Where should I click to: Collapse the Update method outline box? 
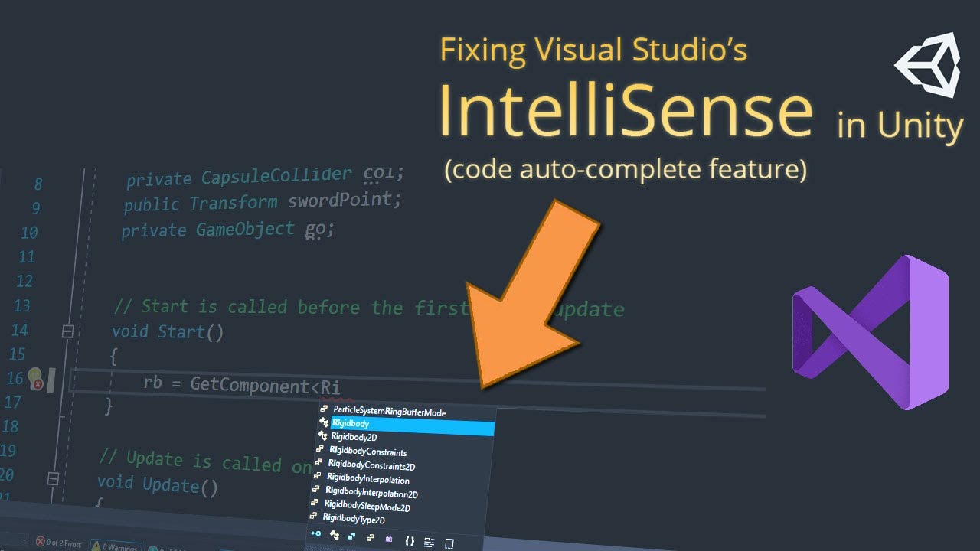tap(53, 479)
